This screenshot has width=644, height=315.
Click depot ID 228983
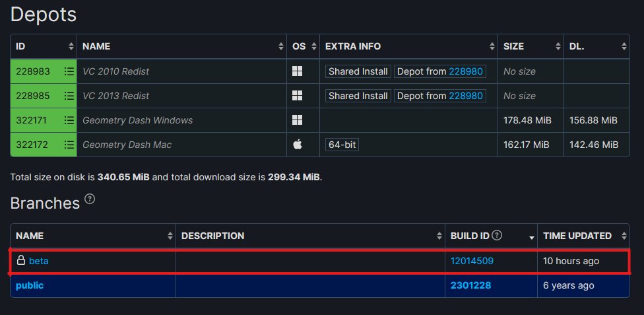point(33,71)
